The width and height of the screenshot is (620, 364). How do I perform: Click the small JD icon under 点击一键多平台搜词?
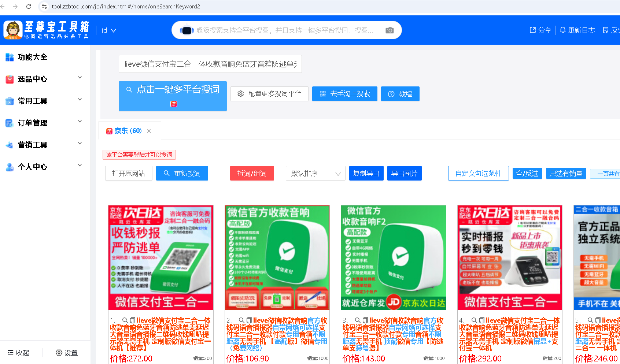click(x=174, y=104)
